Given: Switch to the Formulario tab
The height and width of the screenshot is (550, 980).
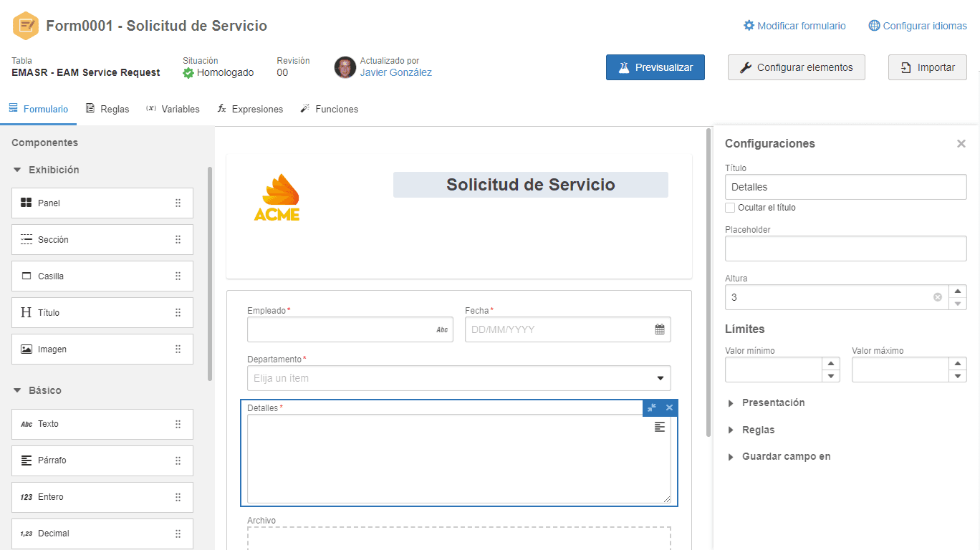Looking at the screenshot, I should tap(39, 109).
